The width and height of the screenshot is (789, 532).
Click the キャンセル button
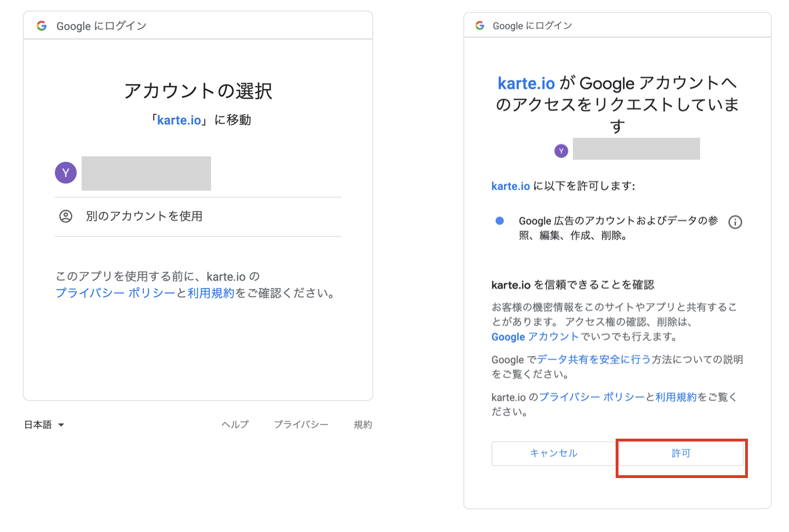pos(554,453)
